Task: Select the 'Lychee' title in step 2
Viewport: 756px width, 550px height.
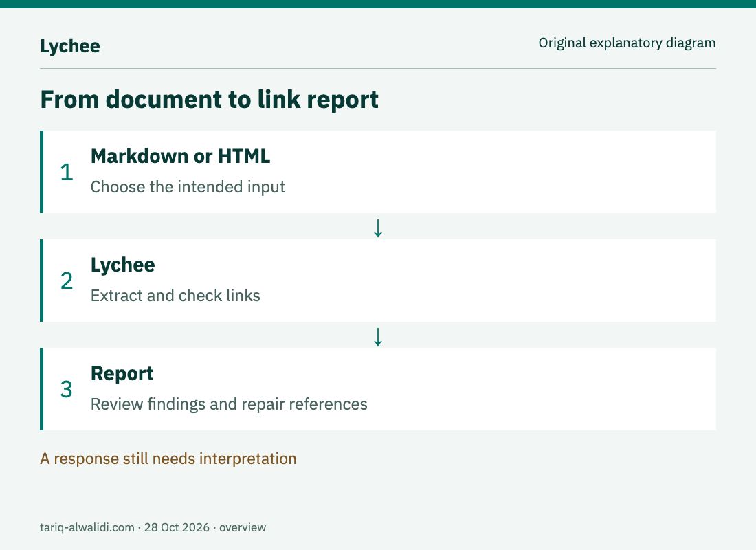Action: (122, 265)
